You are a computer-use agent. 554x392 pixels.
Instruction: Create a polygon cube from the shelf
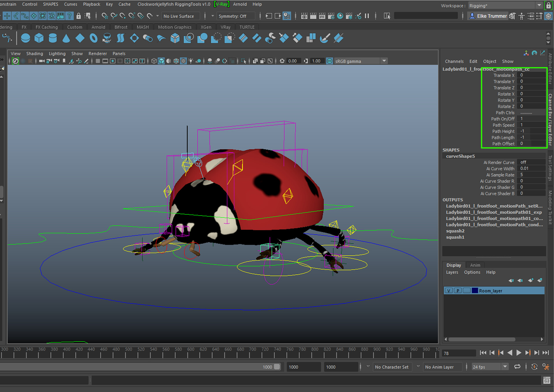click(39, 38)
